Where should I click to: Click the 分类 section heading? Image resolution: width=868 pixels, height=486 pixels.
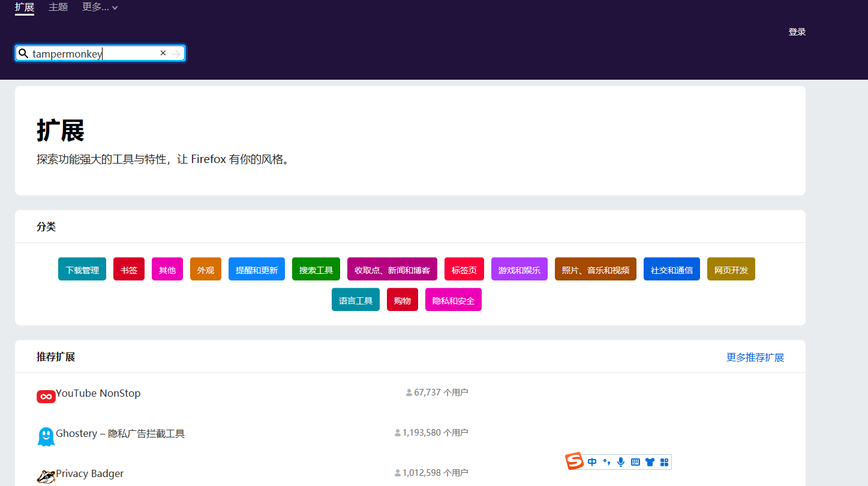tap(46, 227)
